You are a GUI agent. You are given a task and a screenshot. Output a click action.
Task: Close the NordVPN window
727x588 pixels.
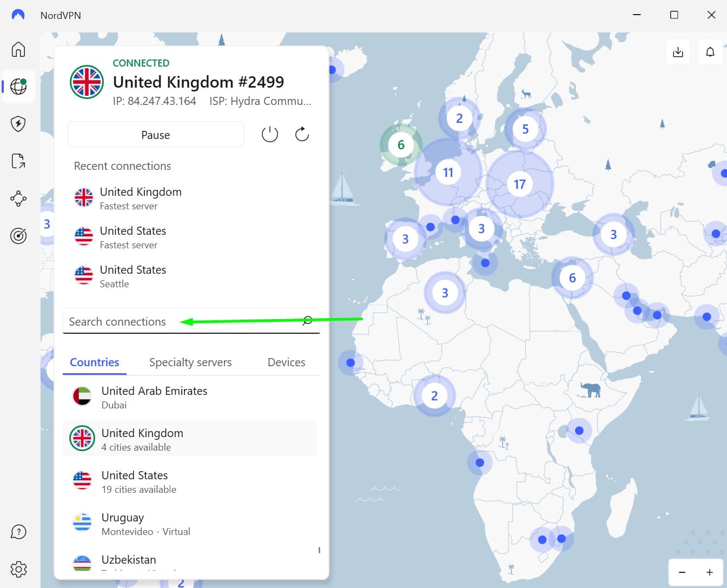pos(711,15)
